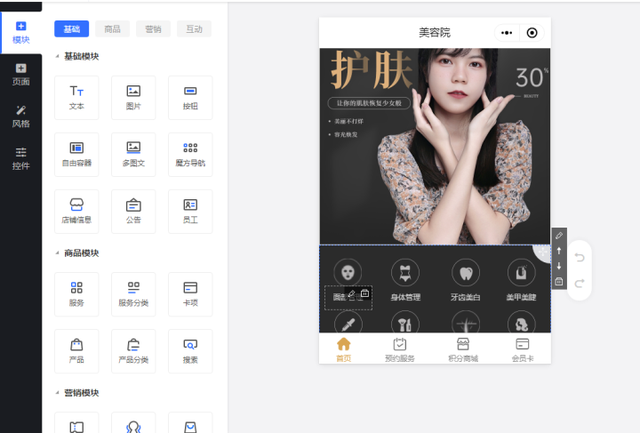Open the 会员卡 bottom tab
640x433 pixels.
coord(522,350)
